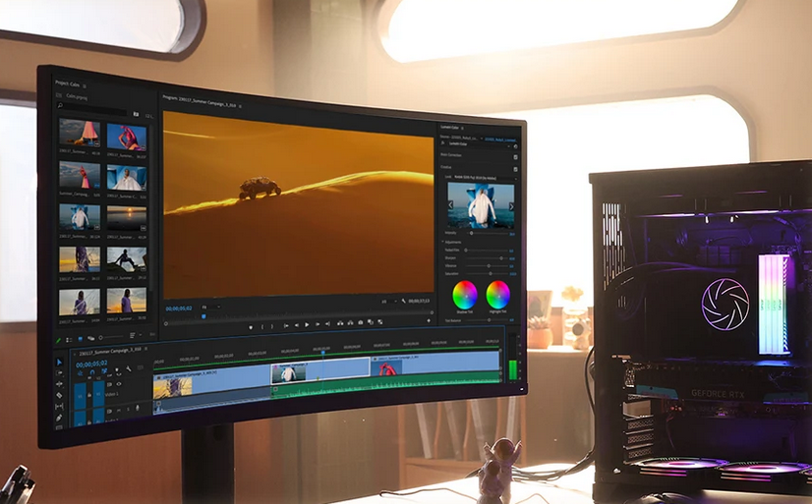Screen dimensions: 812x504
Task: Click the Shadow Tint color wheel
Action: coord(464,294)
